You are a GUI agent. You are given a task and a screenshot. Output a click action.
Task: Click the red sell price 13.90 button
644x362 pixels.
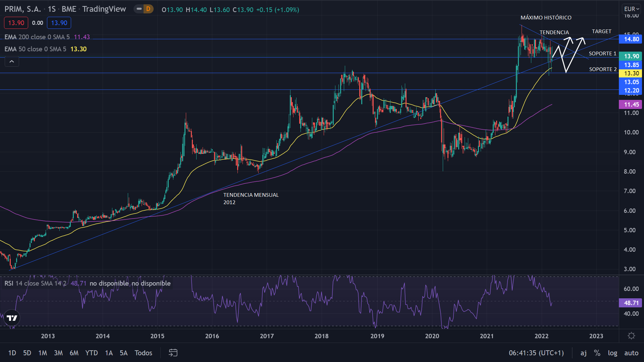click(x=16, y=23)
